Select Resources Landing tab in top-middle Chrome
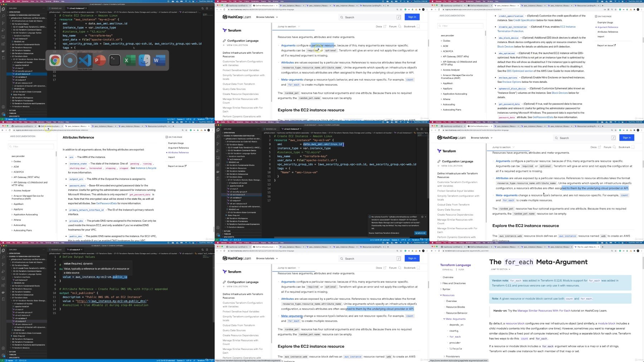644x362 pixels. coord(372,6)
